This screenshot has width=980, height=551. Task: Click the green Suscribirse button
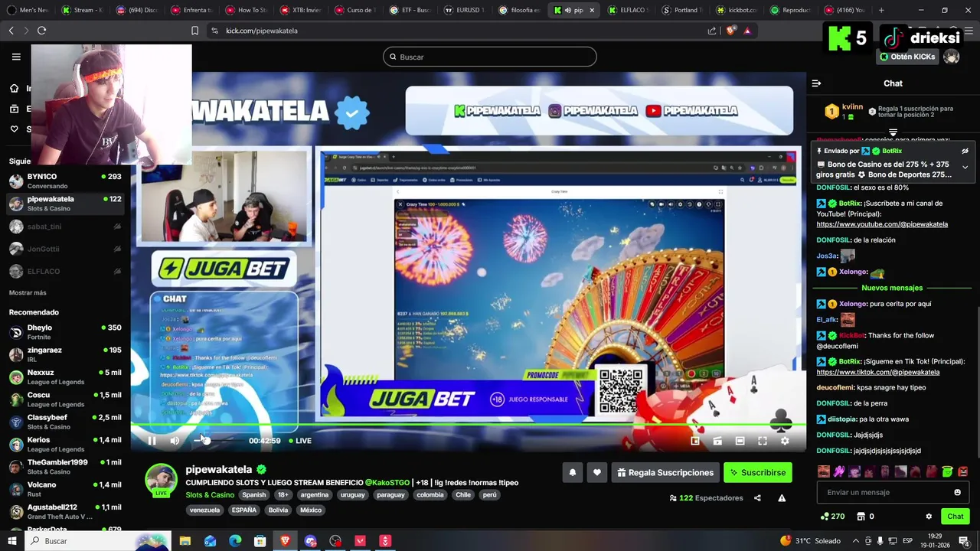pos(758,473)
